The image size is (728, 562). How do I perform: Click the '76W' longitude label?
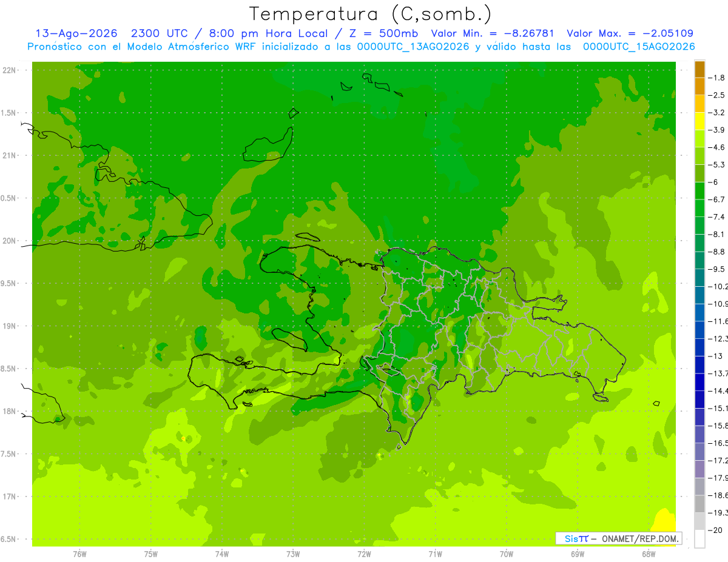tap(79, 554)
